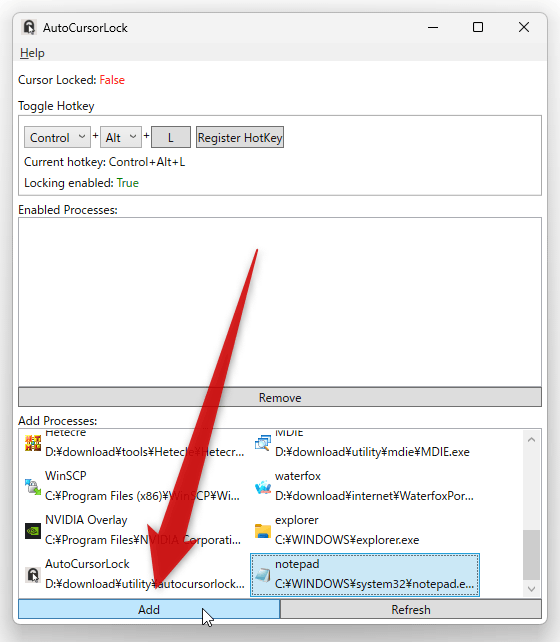Screen dimensions: 560x642
Task: Click the process list scrollbar thumb
Action: tap(532, 555)
